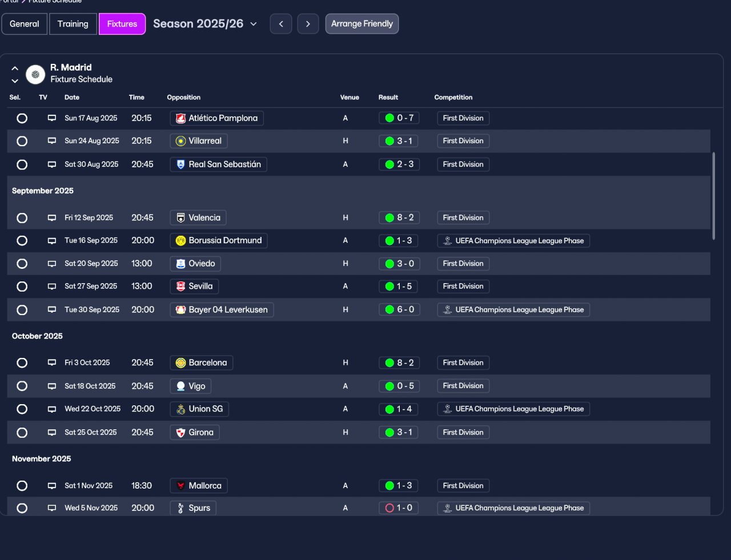Select the Real San Sebastián fixture radio button
This screenshot has height=560, width=731.
pos(22,164)
